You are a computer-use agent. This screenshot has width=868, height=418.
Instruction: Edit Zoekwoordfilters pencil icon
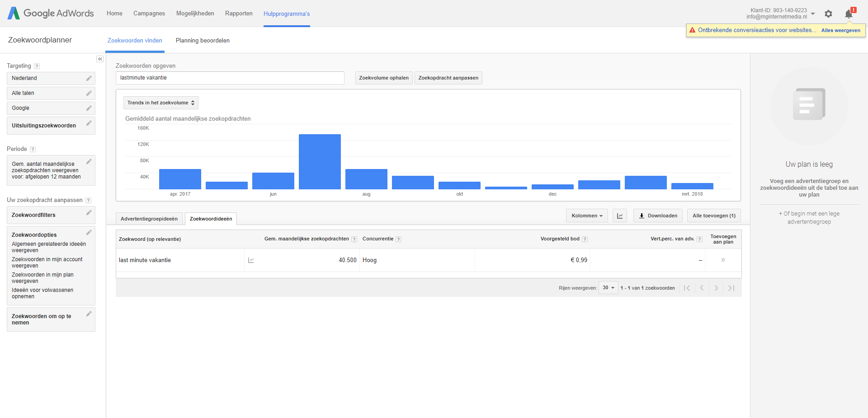(89, 212)
